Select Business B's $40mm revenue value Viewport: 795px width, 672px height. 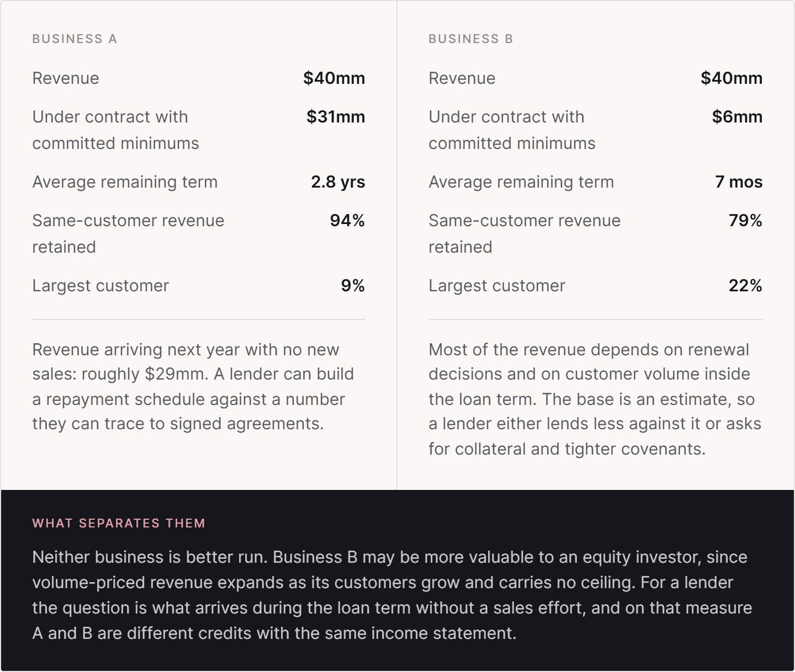click(x=732, y=78)
